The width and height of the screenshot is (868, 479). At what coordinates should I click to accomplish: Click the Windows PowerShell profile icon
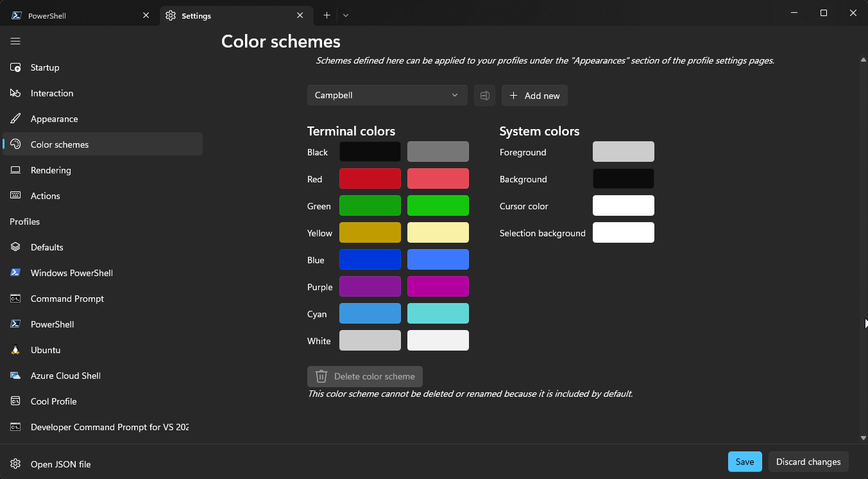(16, 273)
